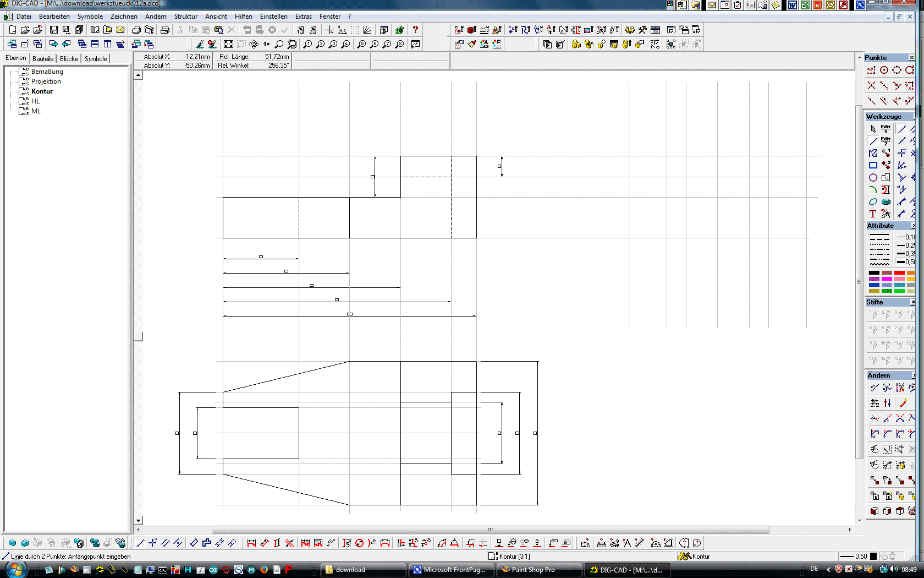This screenshot has height=578, width=924.
Task: Click the red question mark help icon
Action: tap(415, 30)
